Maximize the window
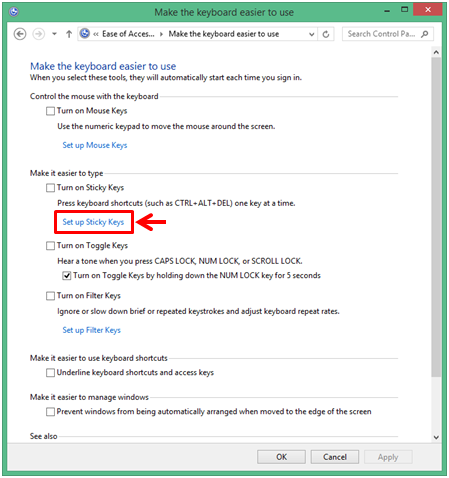Screen dimensions: 449x478 coord(404,10)
